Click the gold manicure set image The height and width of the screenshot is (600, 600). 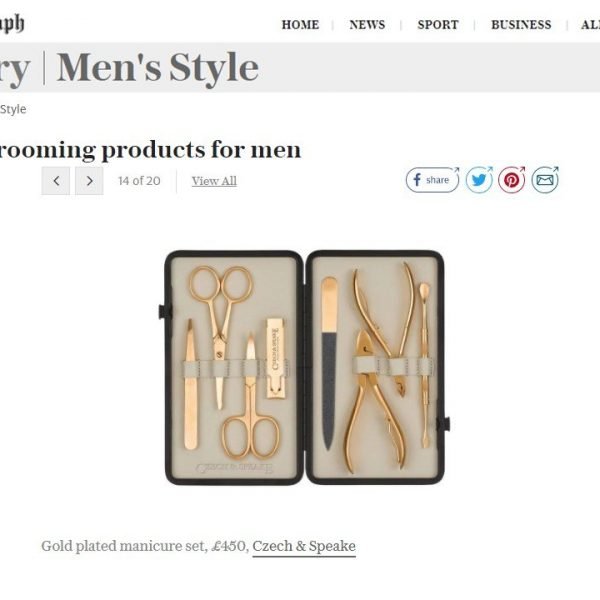coord(305,367)
